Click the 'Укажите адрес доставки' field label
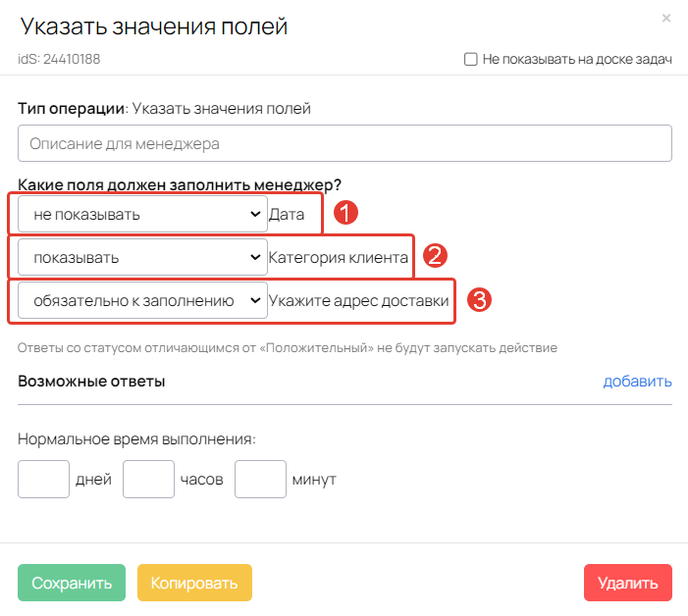 tap(359, 301)
